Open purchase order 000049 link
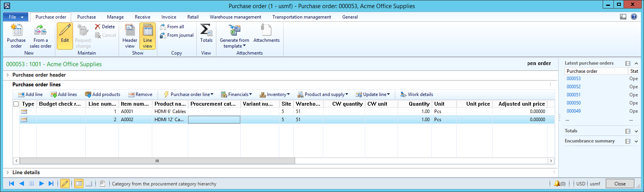The image size is (644, 192). click(574, 111)
